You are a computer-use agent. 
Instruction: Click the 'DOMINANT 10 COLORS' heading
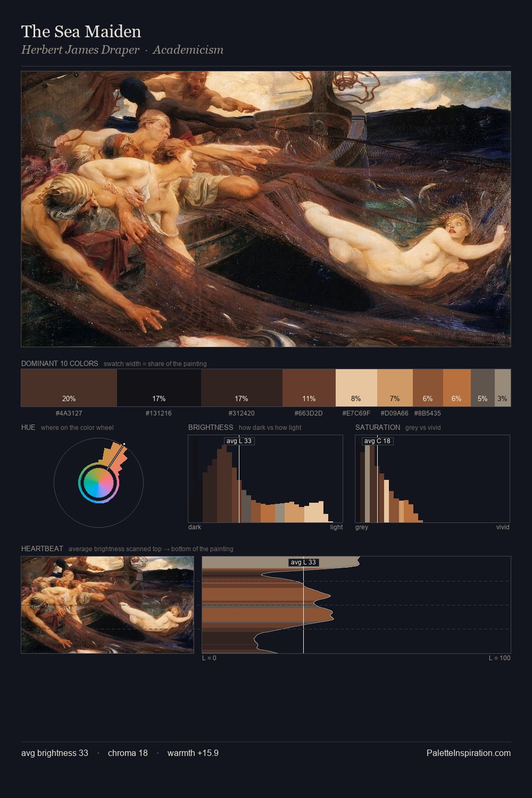tap(60, 363)
